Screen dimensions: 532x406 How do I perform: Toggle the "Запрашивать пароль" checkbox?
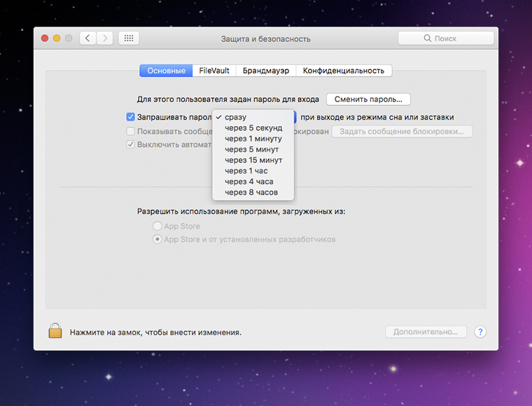click(131, 117)
